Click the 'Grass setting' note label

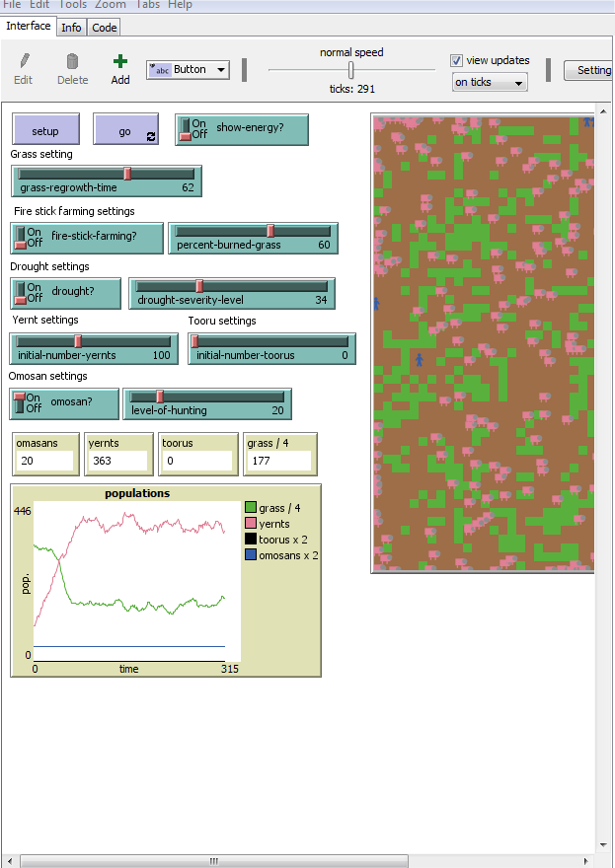click(41, 155)
